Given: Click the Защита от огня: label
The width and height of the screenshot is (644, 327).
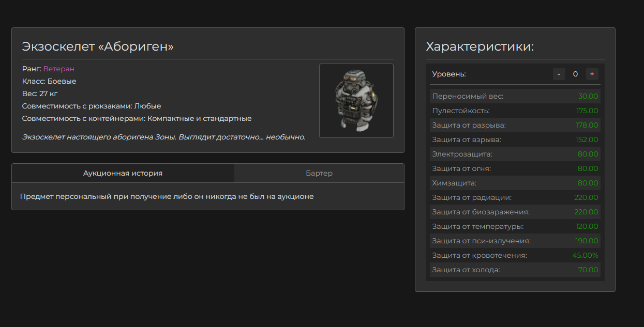Looking at the screenshot, I should [461, 168].
